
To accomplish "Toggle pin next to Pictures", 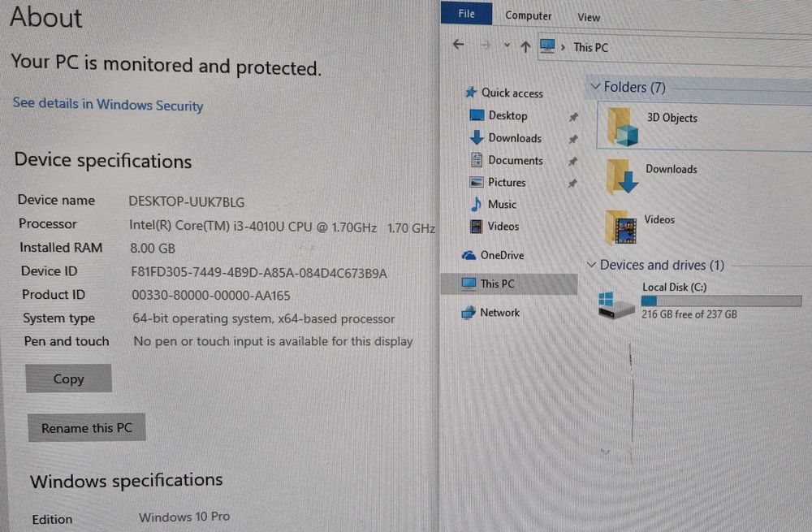I will (x=572, y=184).
